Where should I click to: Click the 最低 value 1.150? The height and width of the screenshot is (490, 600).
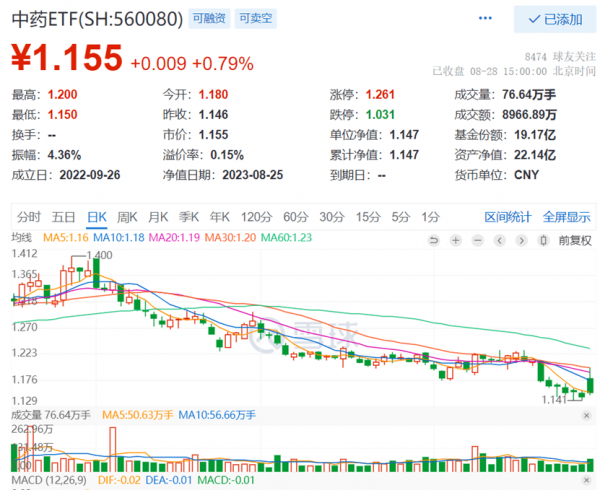tap(62, 114)
